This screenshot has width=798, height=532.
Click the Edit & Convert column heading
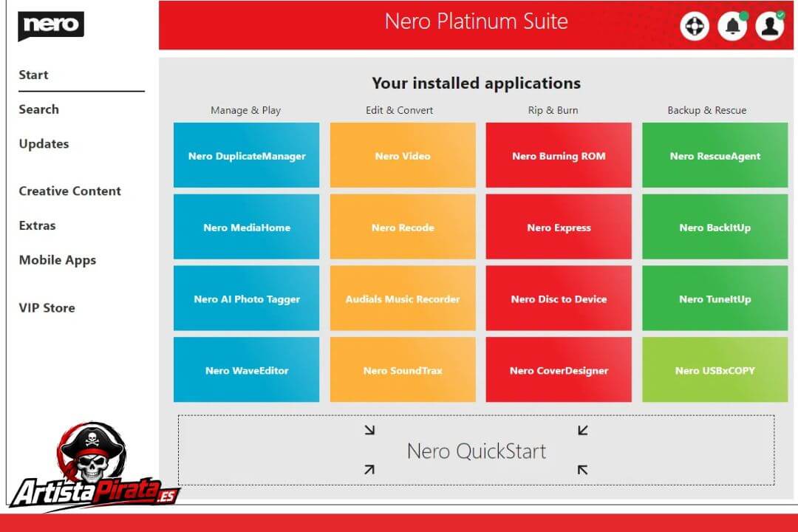pyautogui.click(x=400, y=110)
